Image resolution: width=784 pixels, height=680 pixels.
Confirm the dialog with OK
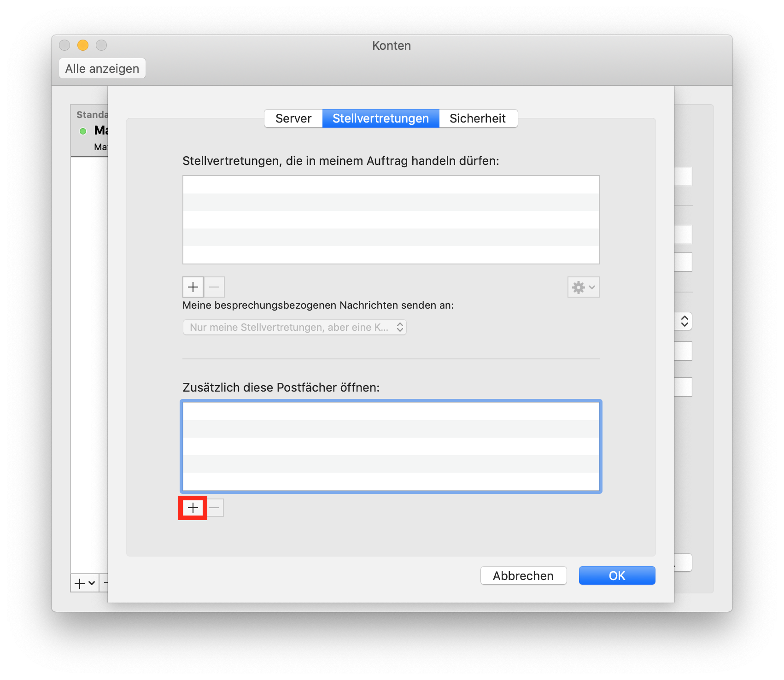pyautogui.click(x=617, y=575)
